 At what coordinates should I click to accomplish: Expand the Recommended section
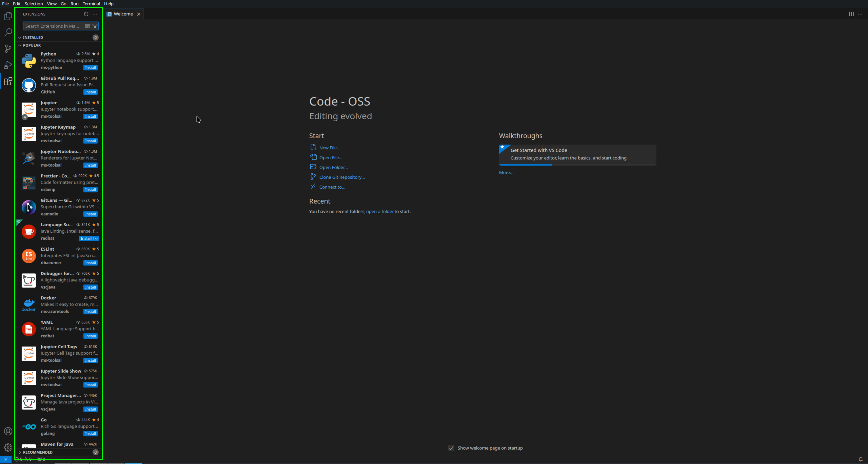click(58, 452)
